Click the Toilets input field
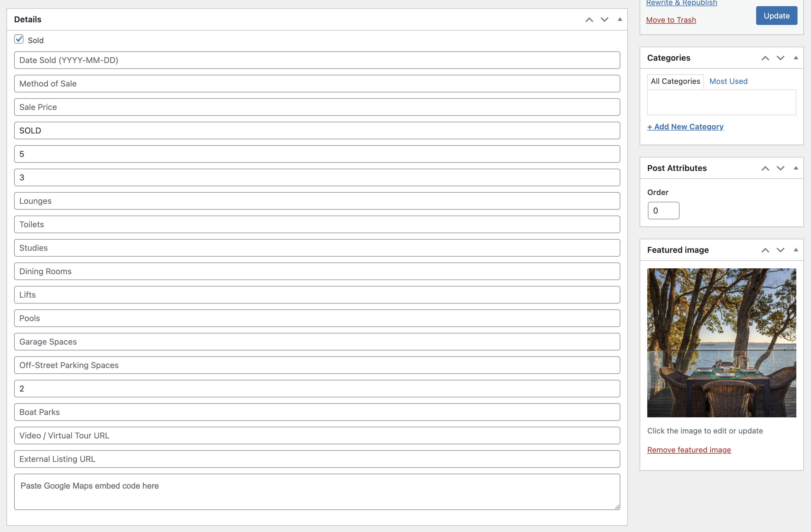Viewport: 811px width, 532px height. click(317, 225)
